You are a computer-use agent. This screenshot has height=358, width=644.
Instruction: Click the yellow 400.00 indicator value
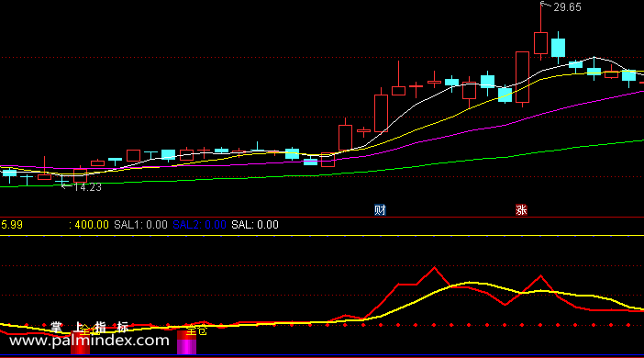click(x=92, y=225)
